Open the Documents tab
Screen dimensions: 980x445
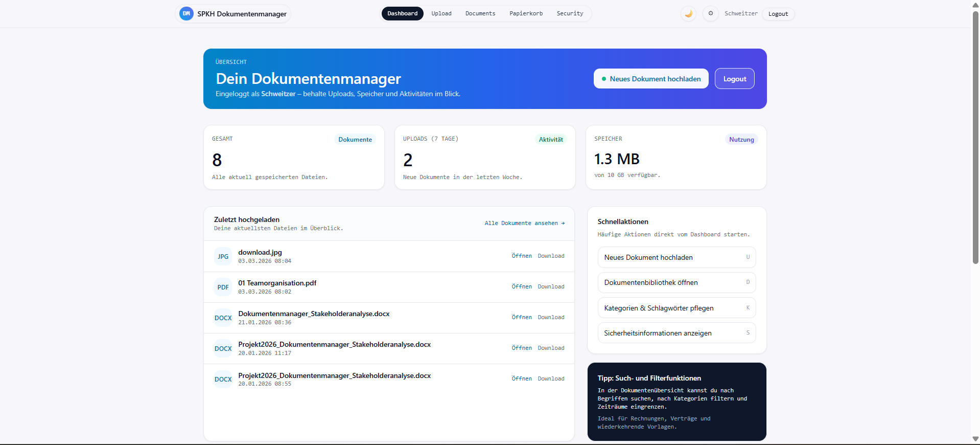coord(480,14)
